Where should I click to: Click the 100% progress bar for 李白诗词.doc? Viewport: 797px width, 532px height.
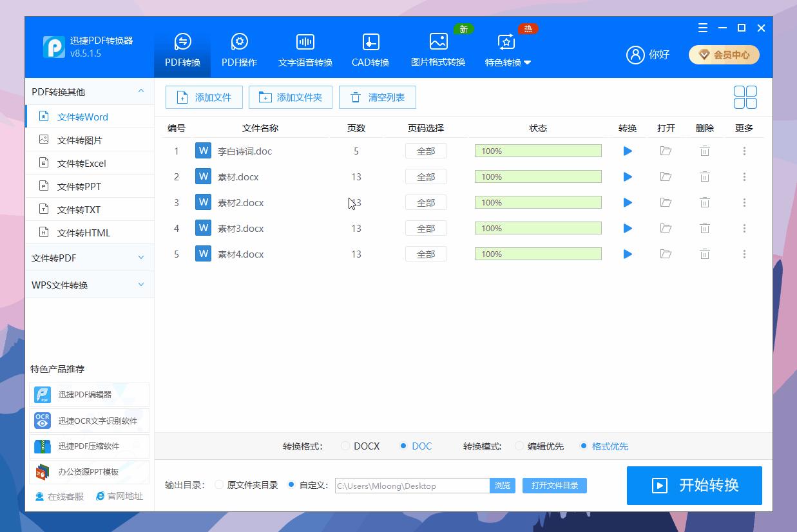click(x=538, y=151)
